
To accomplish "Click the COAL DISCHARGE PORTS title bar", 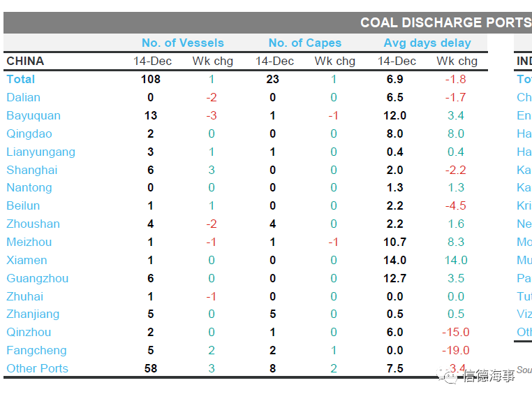I will click(x=445, y=22).
